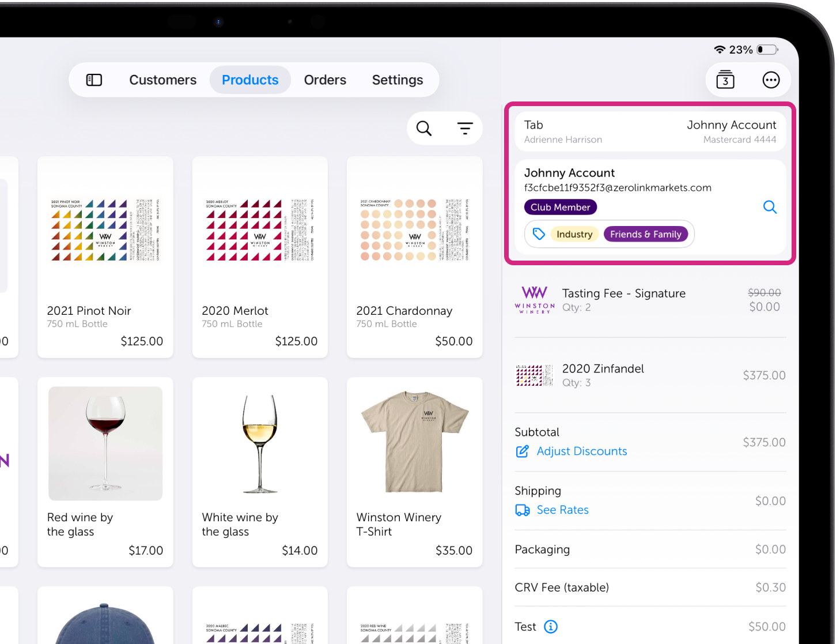Click the 2020 Zinfandel label thumbnail

(535, 375)
